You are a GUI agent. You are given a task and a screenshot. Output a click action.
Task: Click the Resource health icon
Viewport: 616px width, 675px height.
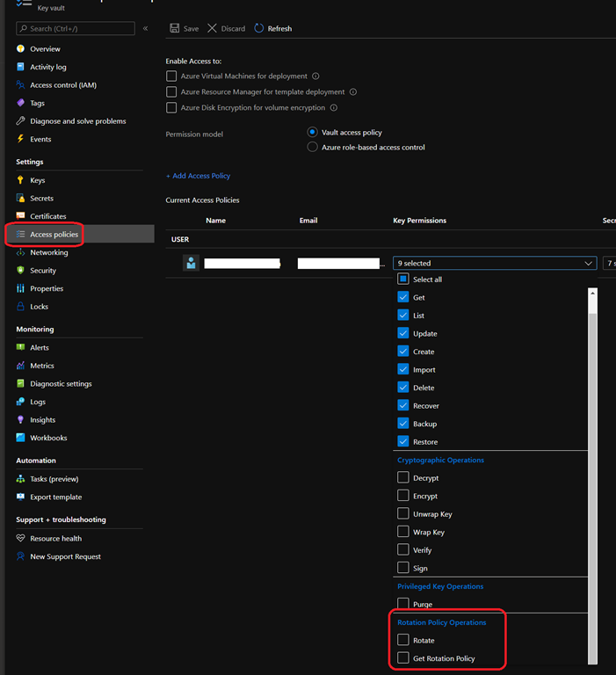point(21,539)
